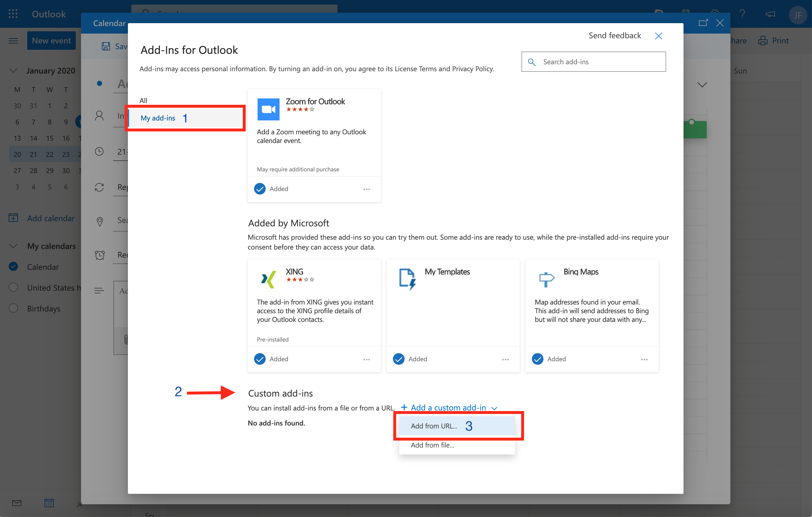Click the attendees person icon in event form
The image size is (812, 517).
click(99, 116)
